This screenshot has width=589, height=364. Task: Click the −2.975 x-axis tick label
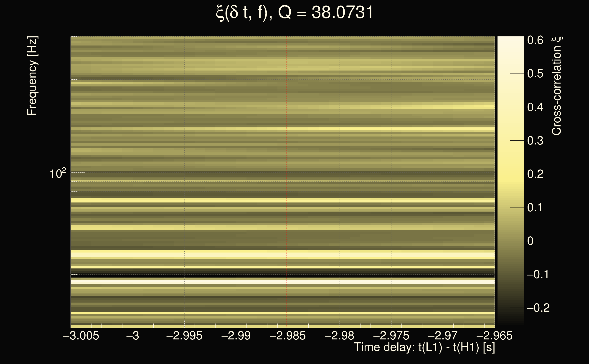[x=391, y=336]
